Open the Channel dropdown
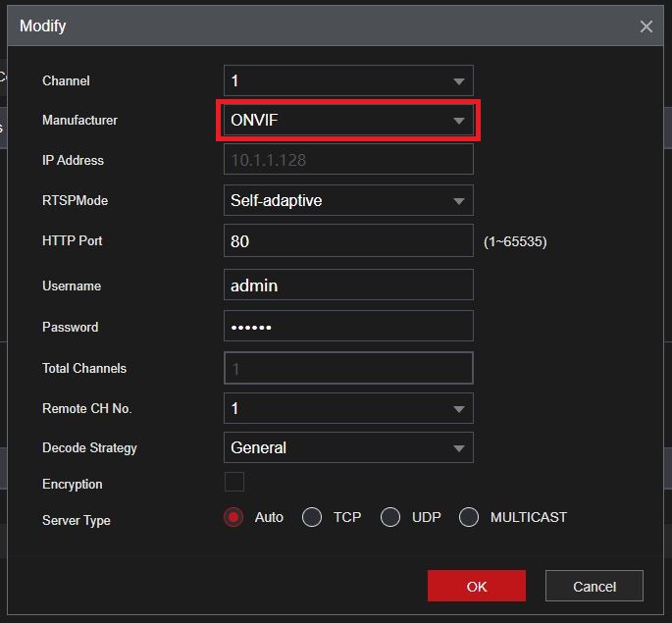This screenshot has width=672, height=623. pyautogui.click(x=348, y=80)
